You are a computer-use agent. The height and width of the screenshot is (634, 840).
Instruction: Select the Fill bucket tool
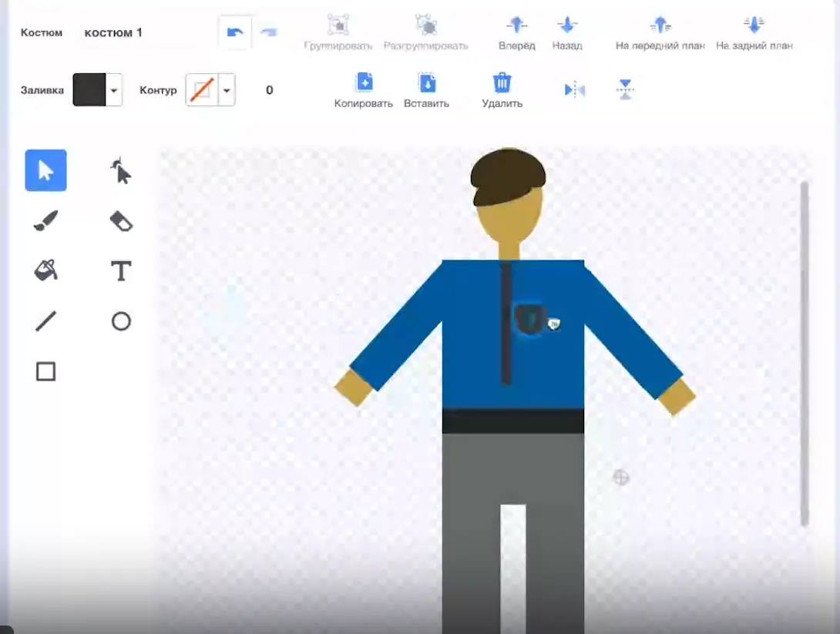coord(45,270)
